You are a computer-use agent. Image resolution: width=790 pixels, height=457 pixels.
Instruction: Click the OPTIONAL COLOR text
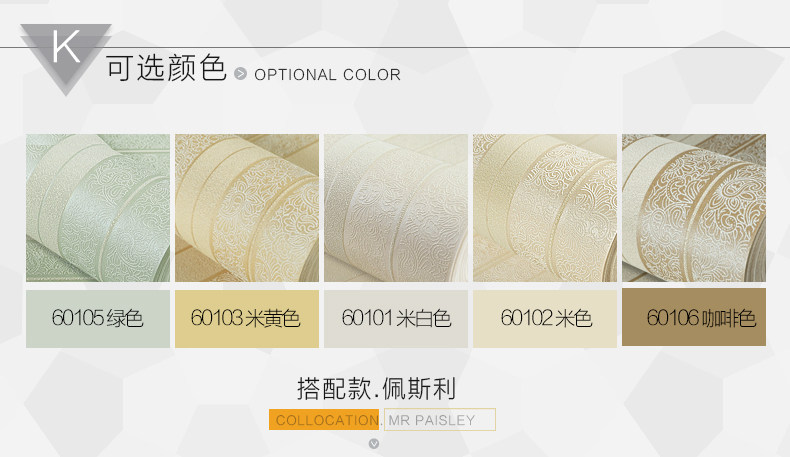coord(327,75)
